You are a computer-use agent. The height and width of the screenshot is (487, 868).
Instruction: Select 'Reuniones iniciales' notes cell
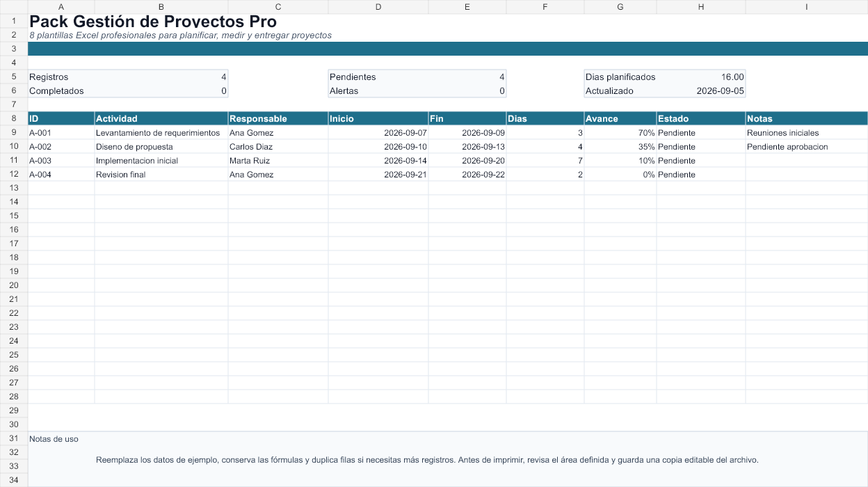coord(807,132)
